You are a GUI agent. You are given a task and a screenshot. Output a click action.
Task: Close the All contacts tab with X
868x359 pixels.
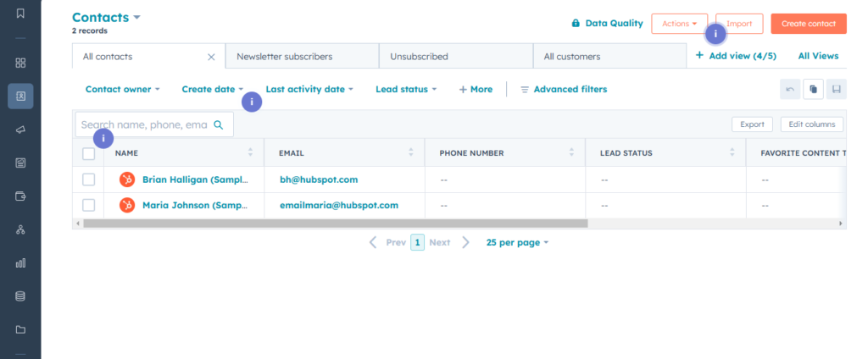211,57
